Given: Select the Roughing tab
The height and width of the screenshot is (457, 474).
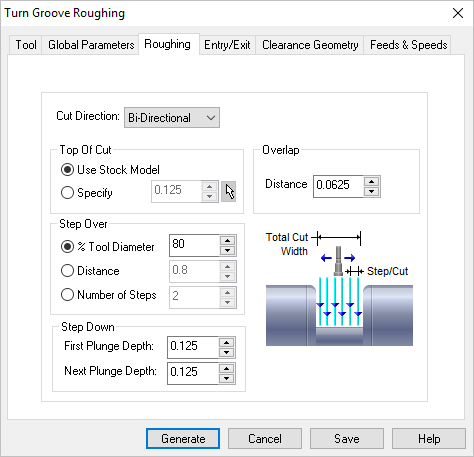Looking at the screenshot, I should [x=168, y=44].
